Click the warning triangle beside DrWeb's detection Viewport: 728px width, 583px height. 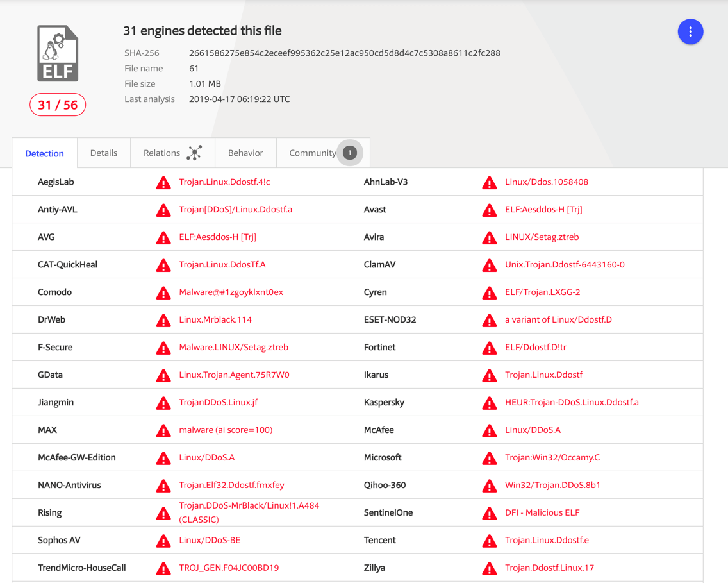(163, 320)
